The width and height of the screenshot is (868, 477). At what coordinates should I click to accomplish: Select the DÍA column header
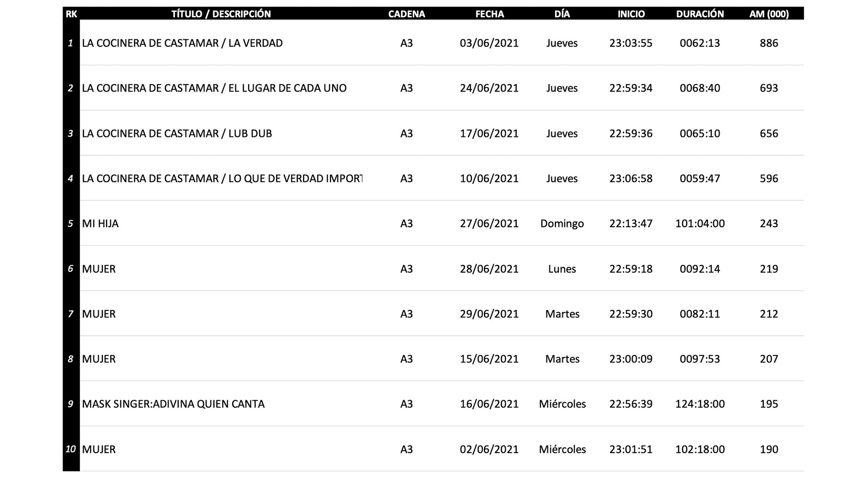pos(562,14)
